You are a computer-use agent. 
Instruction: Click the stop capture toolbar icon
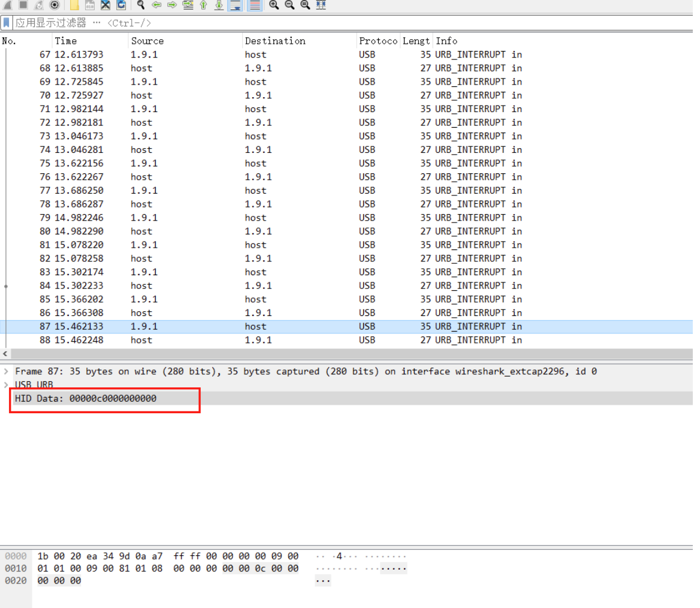pos(23,5)
